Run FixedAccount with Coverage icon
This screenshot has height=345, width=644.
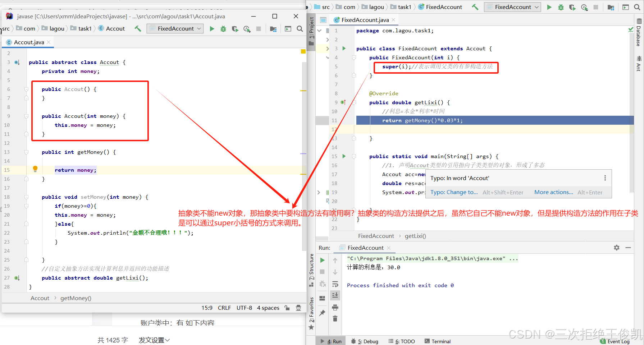[572, 7]
